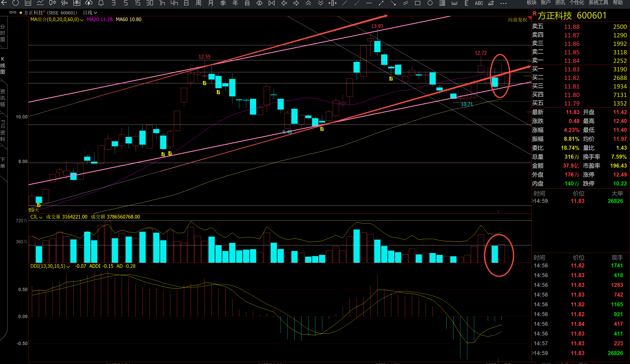Open the 系统工具 menu

click(x=598, y=2)
